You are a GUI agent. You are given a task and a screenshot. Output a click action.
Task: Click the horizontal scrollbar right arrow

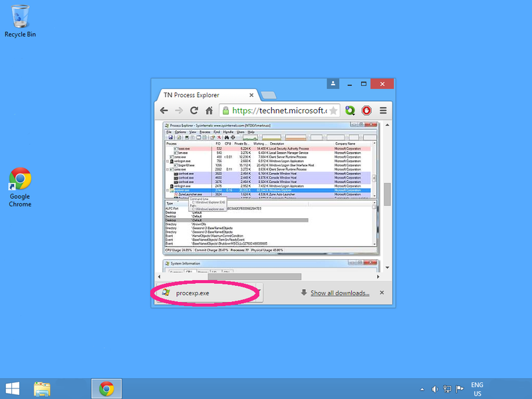[378, 277]
